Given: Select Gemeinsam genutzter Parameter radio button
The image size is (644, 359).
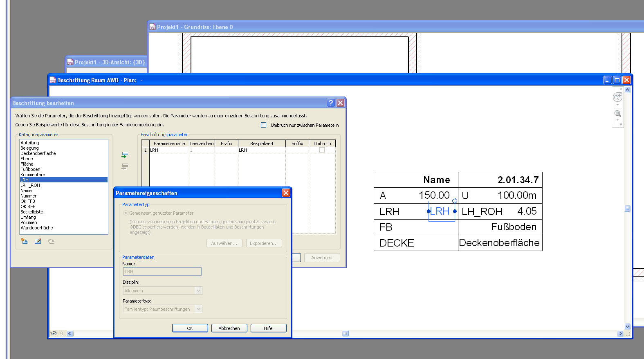Looking at the screenshot, I should [126, 213].
